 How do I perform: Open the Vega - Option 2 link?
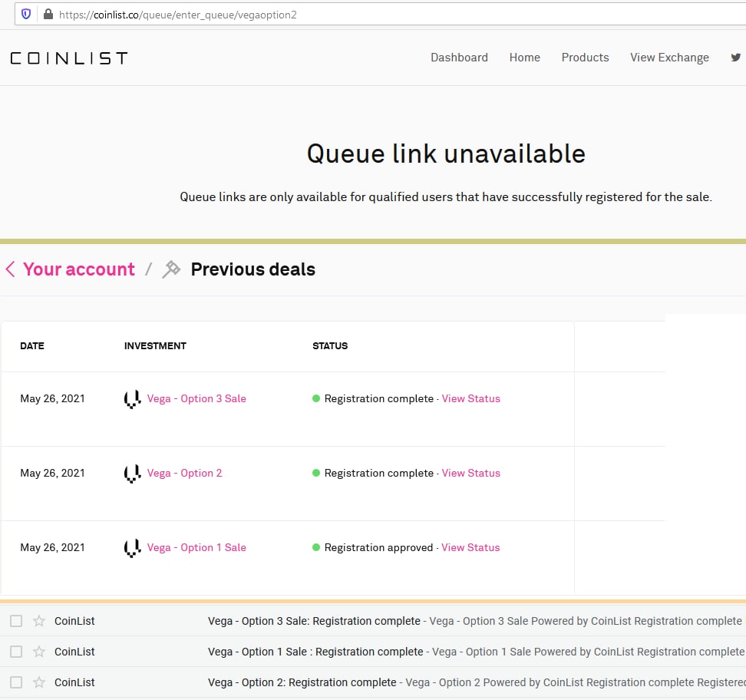[185, 473]
